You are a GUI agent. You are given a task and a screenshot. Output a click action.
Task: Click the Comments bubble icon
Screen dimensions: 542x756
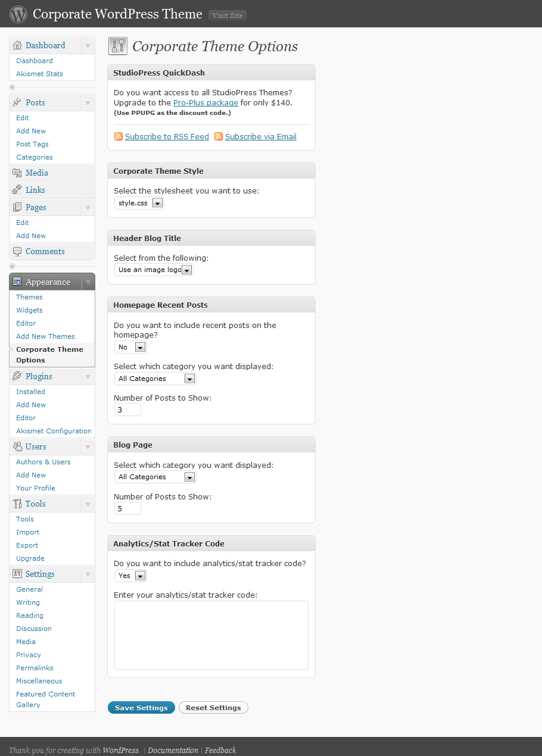(x=17, y=251)
